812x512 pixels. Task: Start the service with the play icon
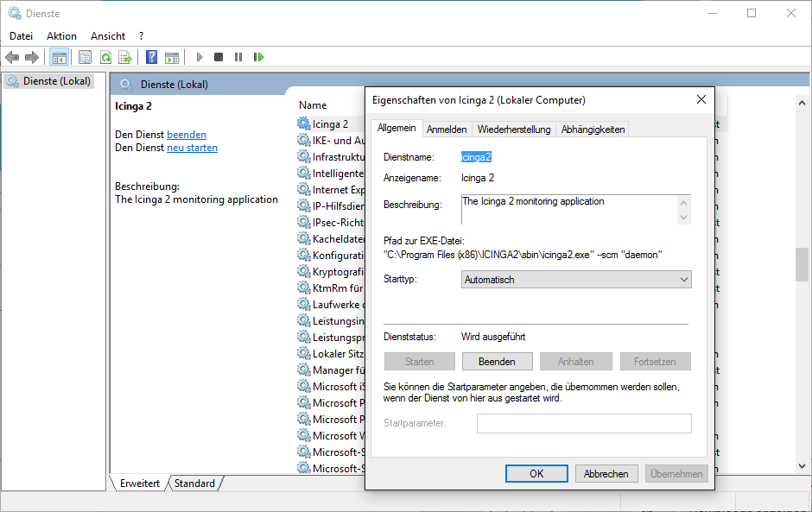tap(200, 57)
